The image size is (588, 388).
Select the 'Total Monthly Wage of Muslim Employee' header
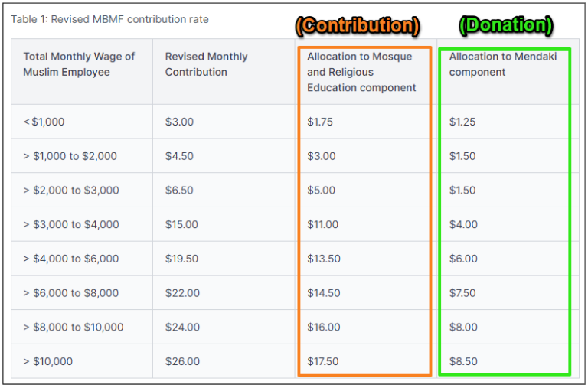pos(79,64)
